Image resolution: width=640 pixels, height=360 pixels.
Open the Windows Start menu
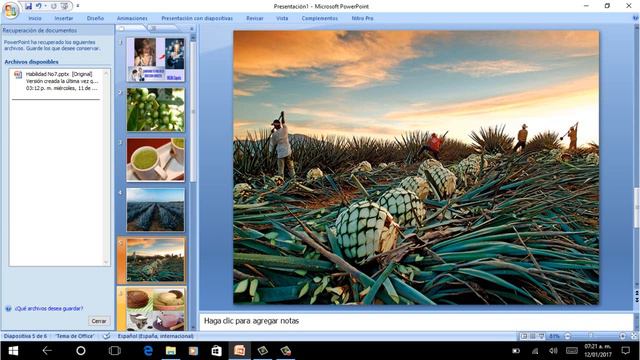[13, 351]
